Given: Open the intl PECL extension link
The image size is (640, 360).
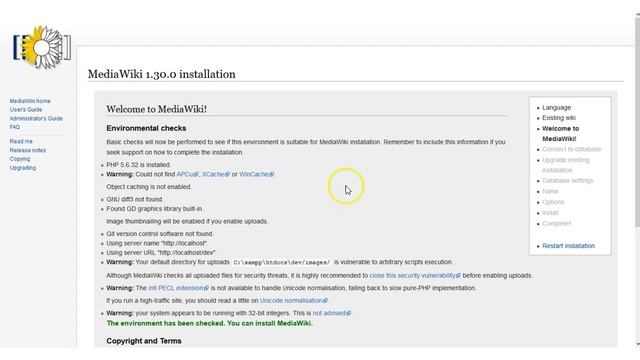Looking at the screenshot, I should pyautogui.click(x=178, y=288).
